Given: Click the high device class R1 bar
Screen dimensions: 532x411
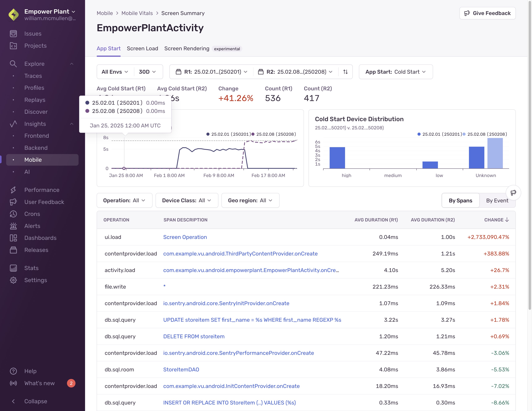Looking at the screenshot, I should [x=337, y=158].
